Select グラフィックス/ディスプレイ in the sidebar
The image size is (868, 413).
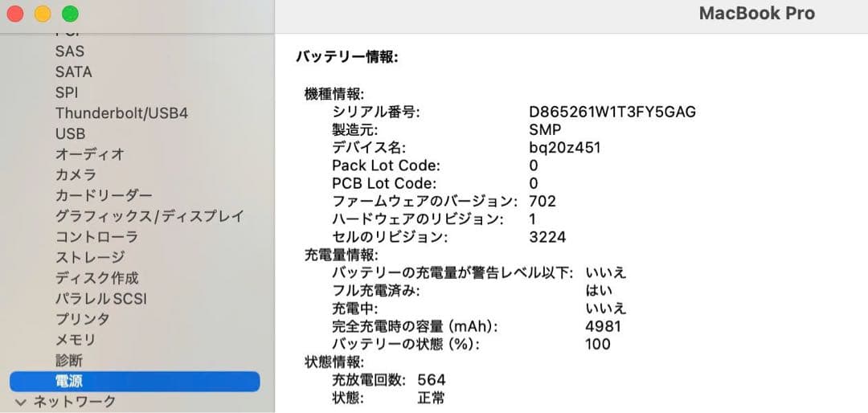(149, 216)
